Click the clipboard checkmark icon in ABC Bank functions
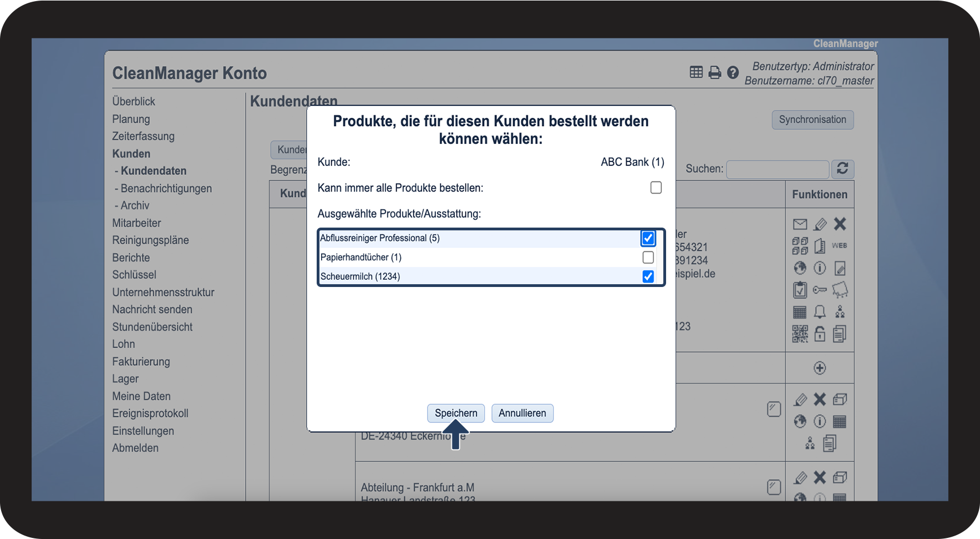Viewport: 980px width, 539px height. pos(800,290)
